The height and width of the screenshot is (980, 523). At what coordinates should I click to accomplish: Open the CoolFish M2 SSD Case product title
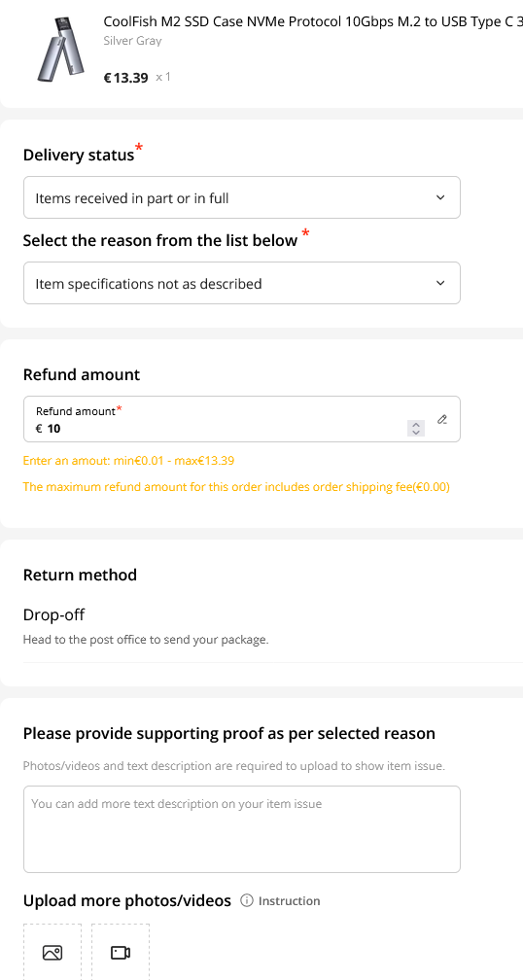(313, 21)
